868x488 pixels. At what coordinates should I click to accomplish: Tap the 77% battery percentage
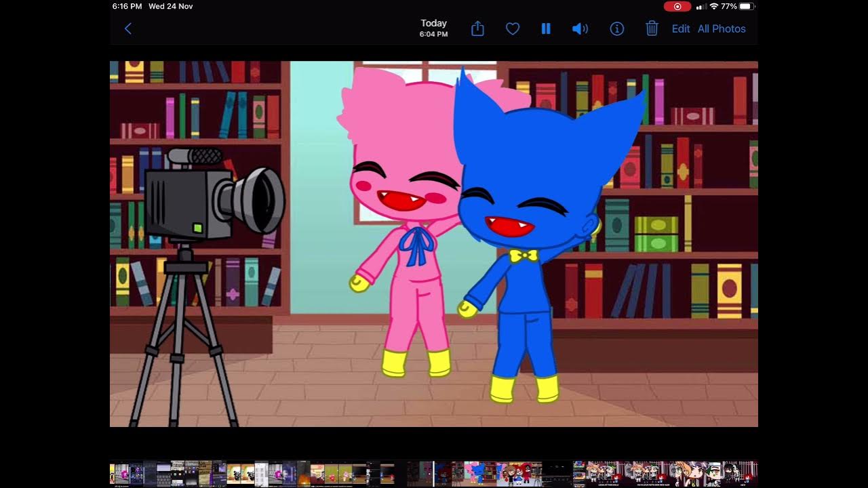729,6
